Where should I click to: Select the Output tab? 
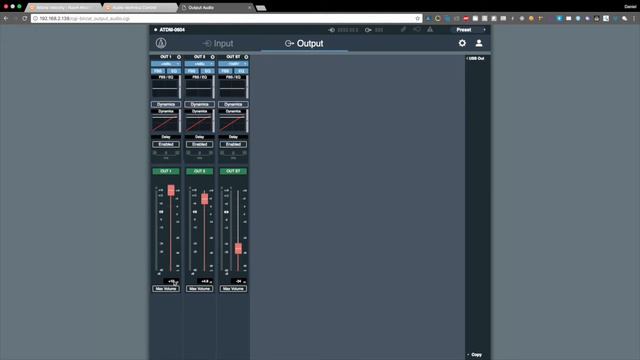pos(304,43)
